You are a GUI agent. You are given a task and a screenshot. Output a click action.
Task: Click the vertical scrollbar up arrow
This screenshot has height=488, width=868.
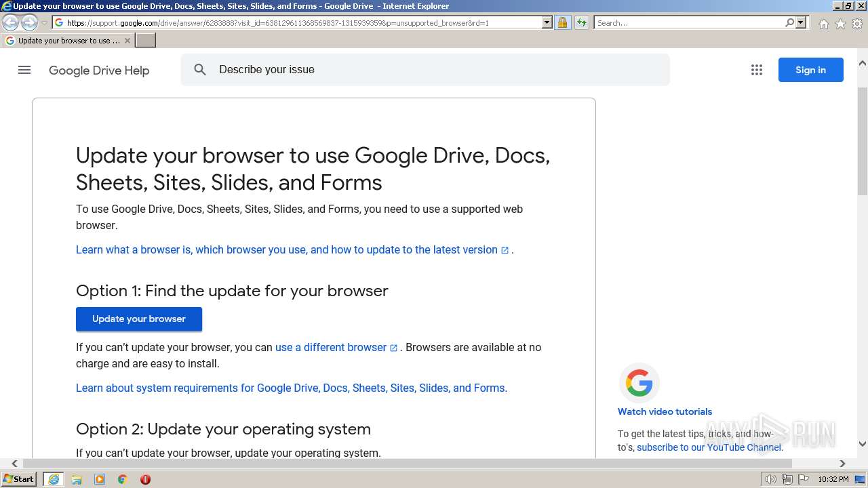click(x=863, y=63)
